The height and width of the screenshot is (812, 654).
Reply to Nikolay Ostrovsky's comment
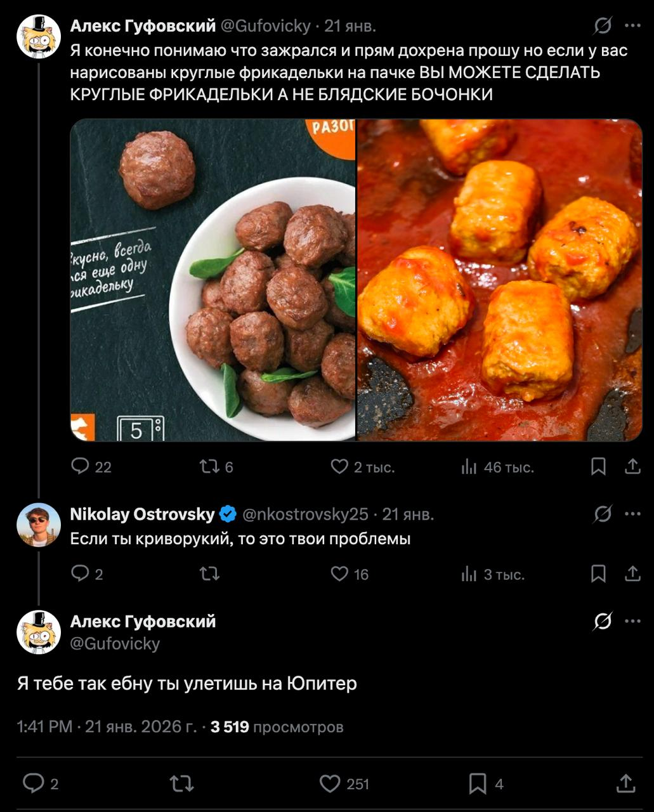click(81, 574)
